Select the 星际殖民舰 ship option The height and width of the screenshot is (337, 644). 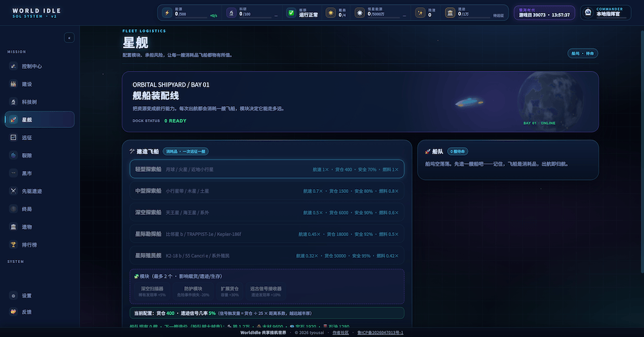click(x=267, y=255)
